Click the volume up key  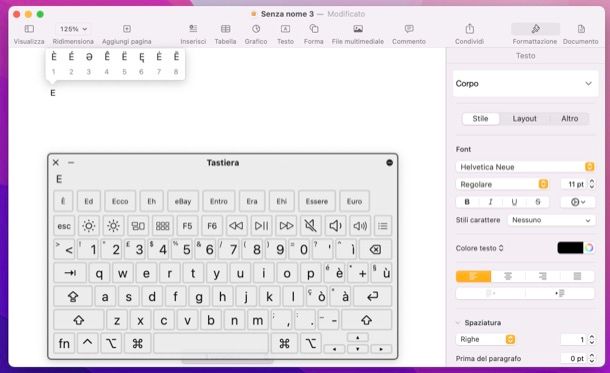(x=360, y=226)
